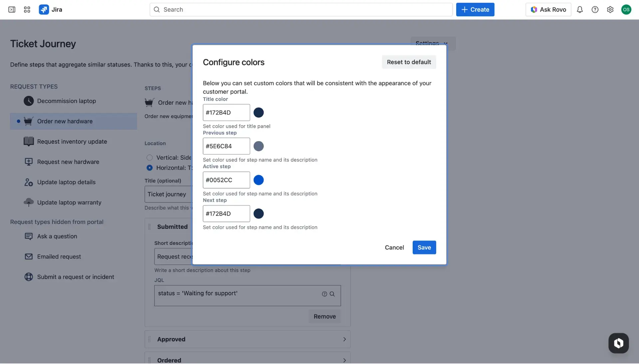
Task: Select the Ask a question request type
Action: pos(29,236)
